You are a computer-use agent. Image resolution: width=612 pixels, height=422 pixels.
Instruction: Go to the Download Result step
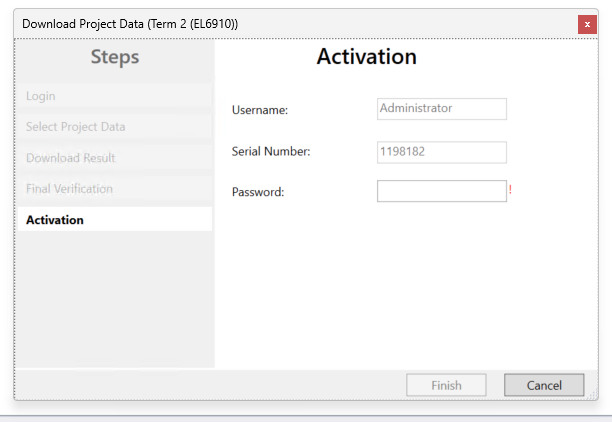point(115,158)
